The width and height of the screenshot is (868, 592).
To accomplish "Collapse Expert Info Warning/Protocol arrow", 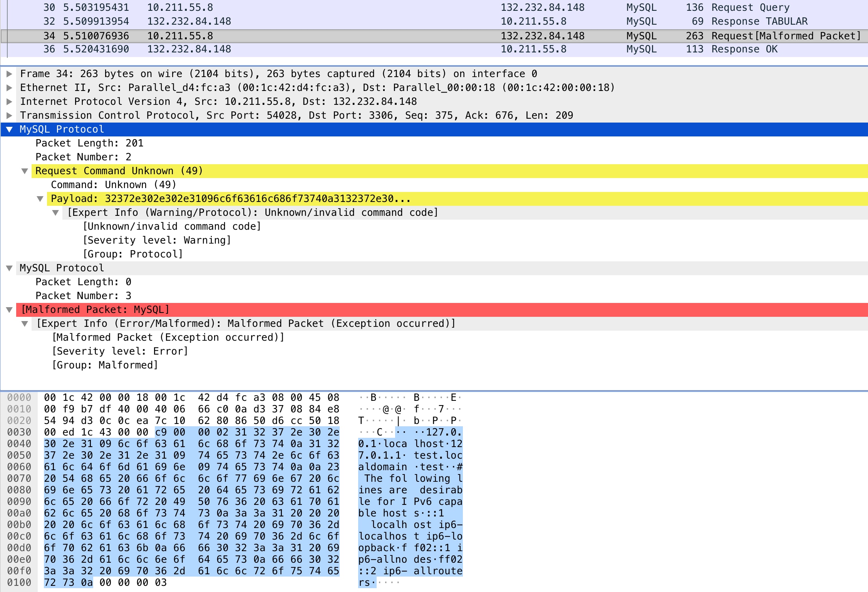I will pos(55,212).
